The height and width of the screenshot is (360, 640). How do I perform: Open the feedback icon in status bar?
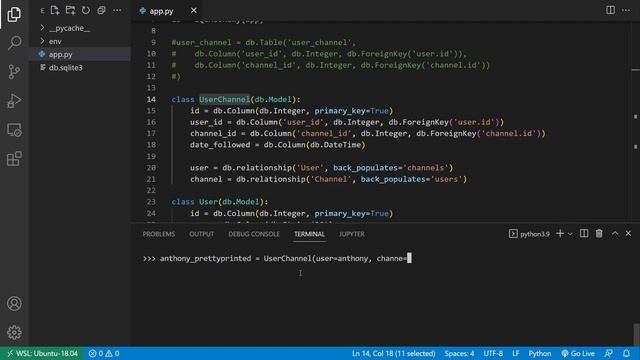[609, 353]
